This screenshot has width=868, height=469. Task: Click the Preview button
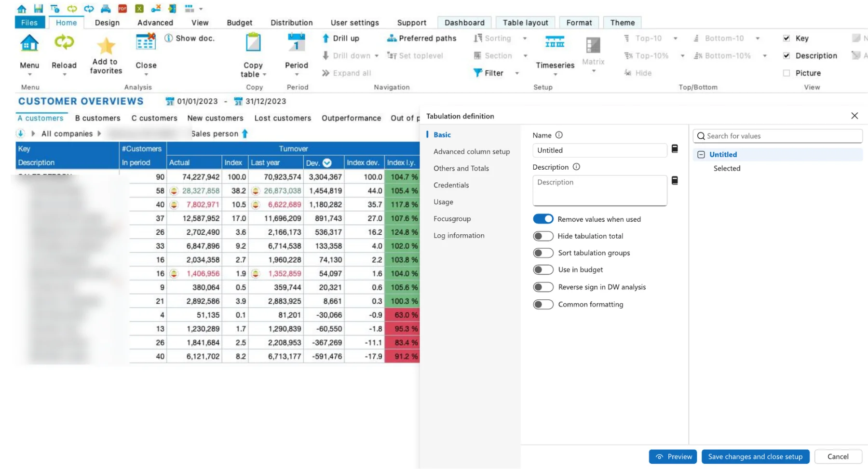[x=673, y=456]
